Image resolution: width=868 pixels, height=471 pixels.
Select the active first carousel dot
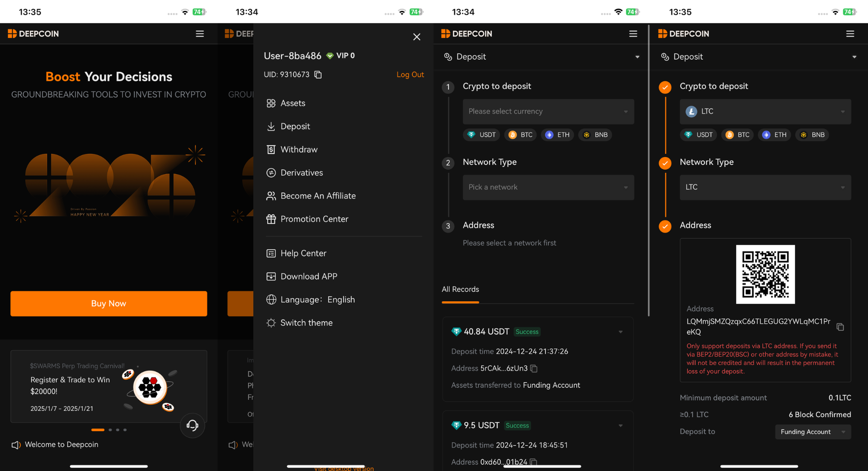tap(98, 430)
